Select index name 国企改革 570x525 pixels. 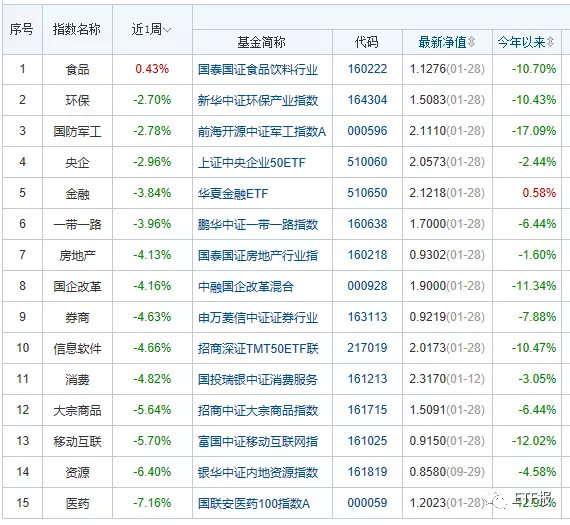[77, 286]
